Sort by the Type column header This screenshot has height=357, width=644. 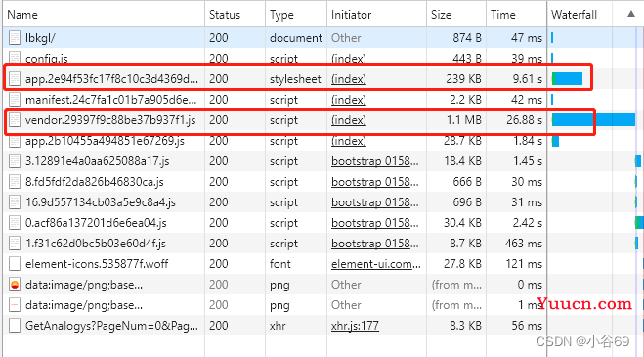pos(296,15)
